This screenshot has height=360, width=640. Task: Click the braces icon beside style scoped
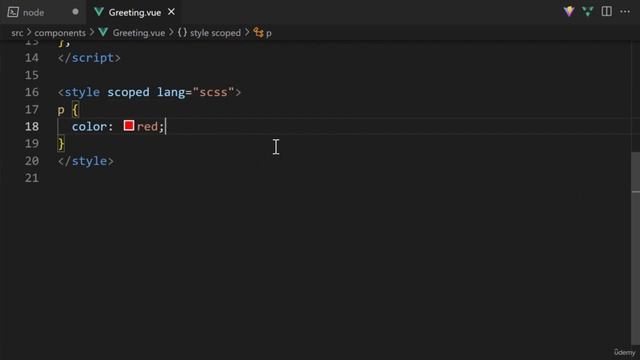[182, 32]
